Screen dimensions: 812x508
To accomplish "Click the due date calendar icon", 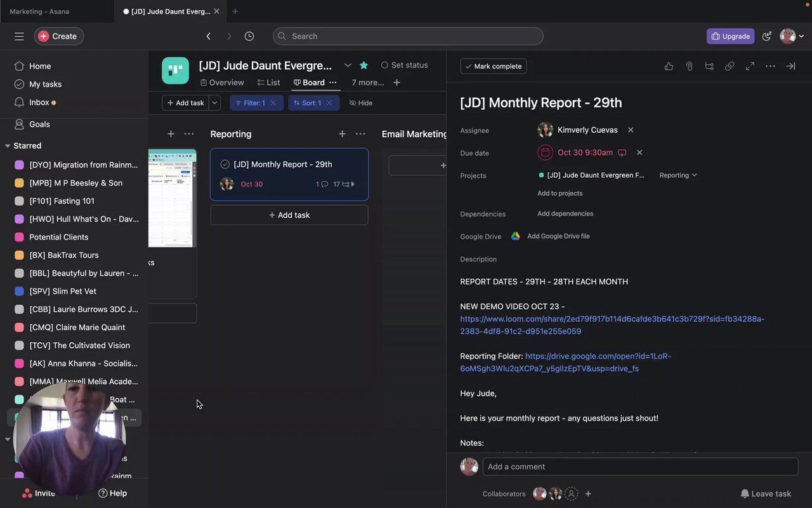I will (545, 152).
